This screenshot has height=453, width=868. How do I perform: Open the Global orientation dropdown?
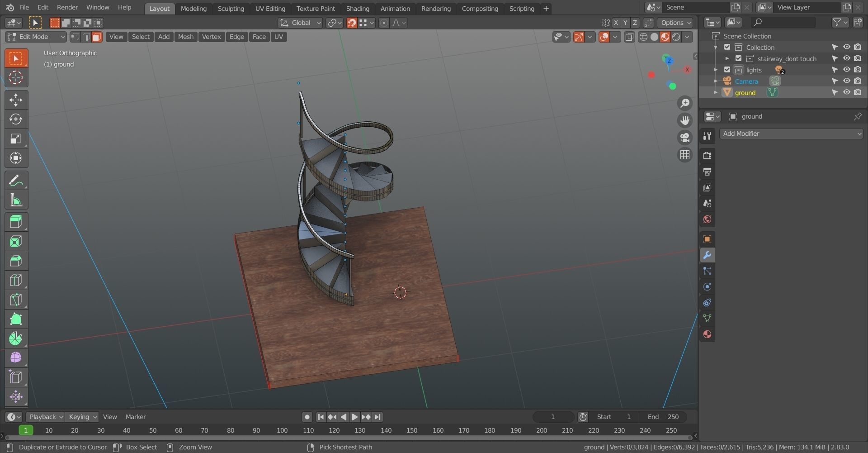pyautogui.click(x=300, y=23)
